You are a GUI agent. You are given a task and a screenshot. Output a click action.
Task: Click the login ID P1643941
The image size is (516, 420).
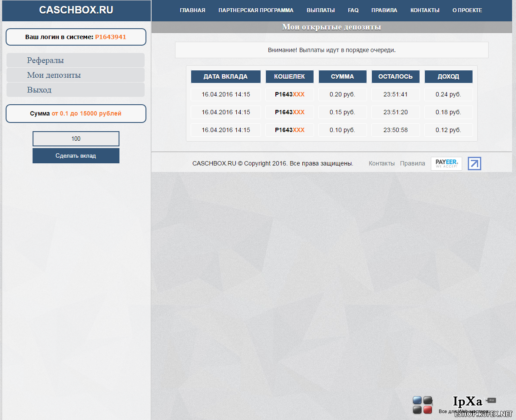111,37
